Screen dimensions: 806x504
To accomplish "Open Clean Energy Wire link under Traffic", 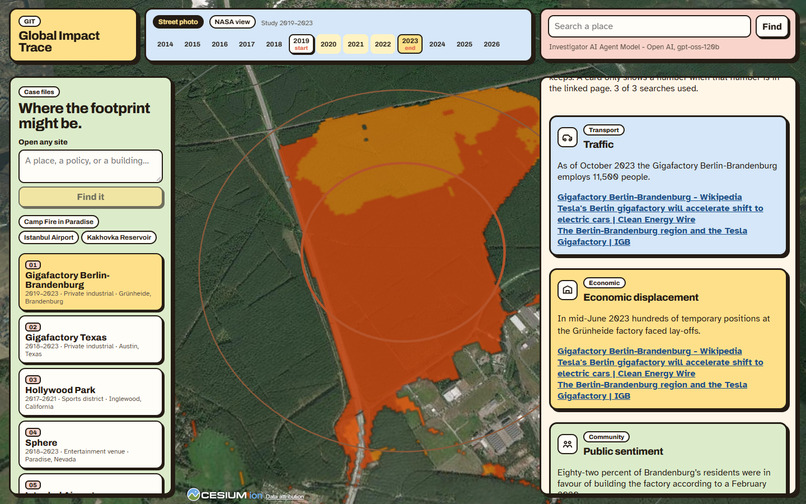I will 660,214.
